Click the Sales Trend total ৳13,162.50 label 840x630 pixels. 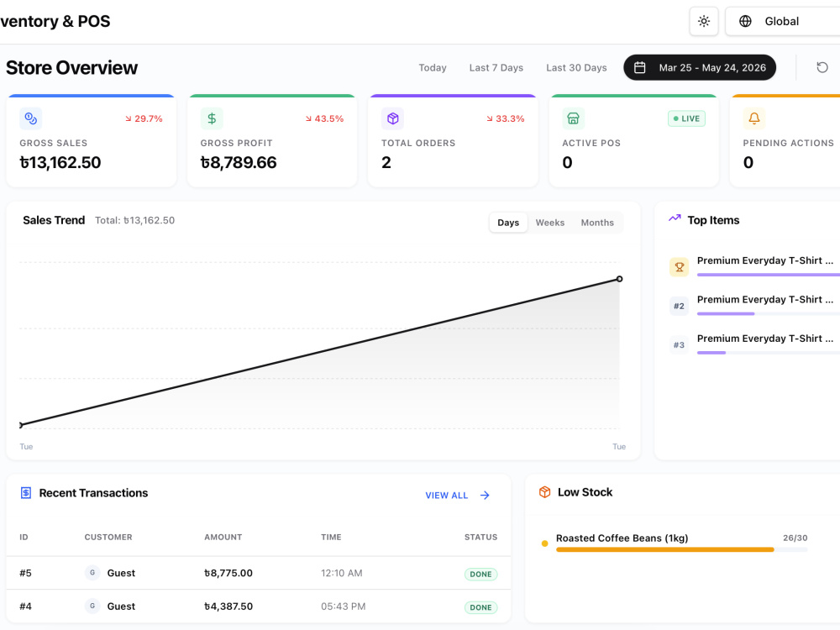click(x=134, y=220)
